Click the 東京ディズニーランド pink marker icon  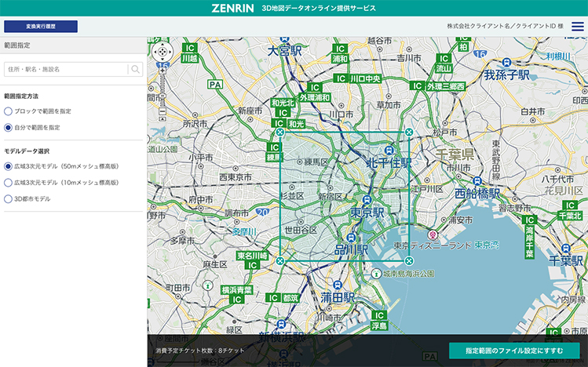pos(433,234)
